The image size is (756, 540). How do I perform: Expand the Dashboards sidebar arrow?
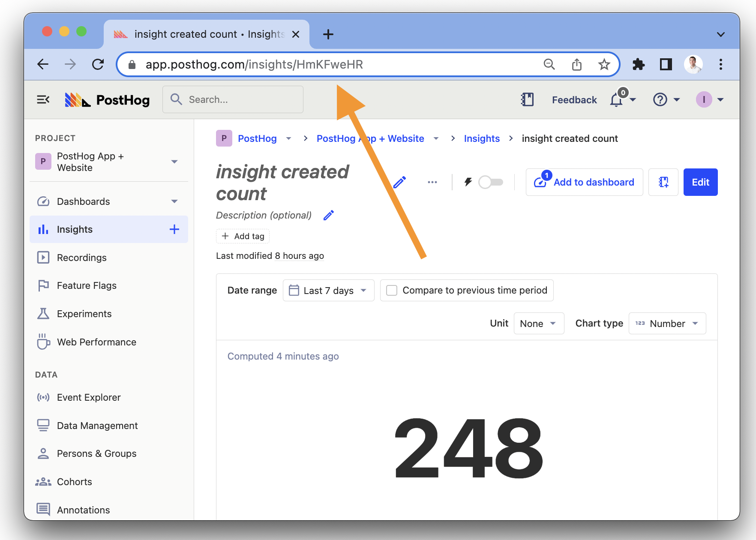(x=174, y=201)
